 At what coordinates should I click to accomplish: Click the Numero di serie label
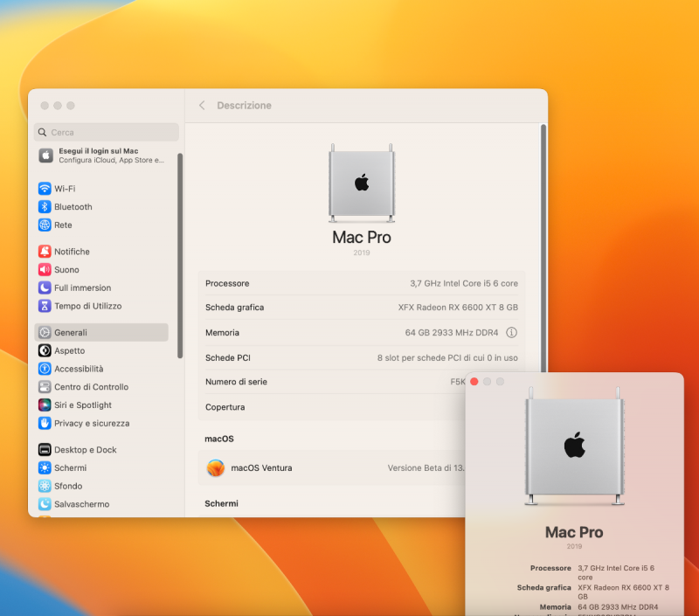[236, 382]
